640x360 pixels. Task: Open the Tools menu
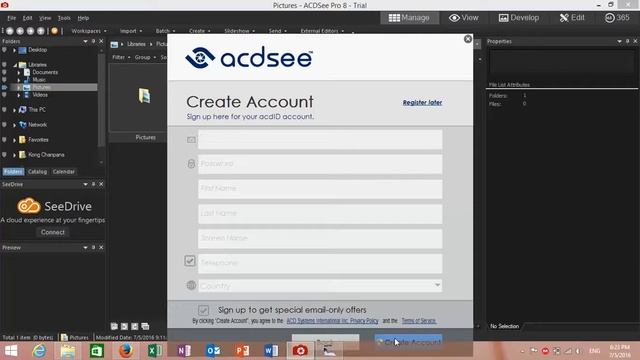(64, 18)
